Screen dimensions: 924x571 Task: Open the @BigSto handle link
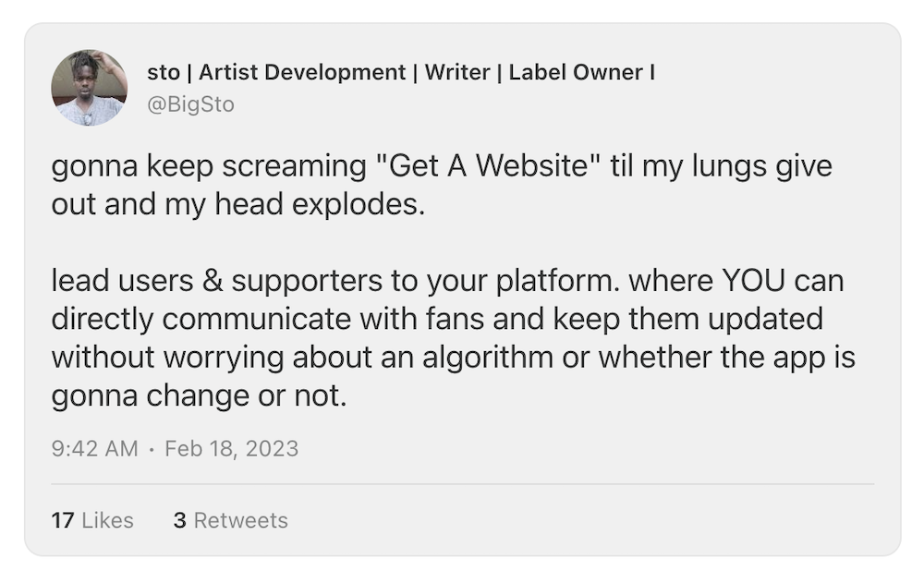(x=190, y=104)
